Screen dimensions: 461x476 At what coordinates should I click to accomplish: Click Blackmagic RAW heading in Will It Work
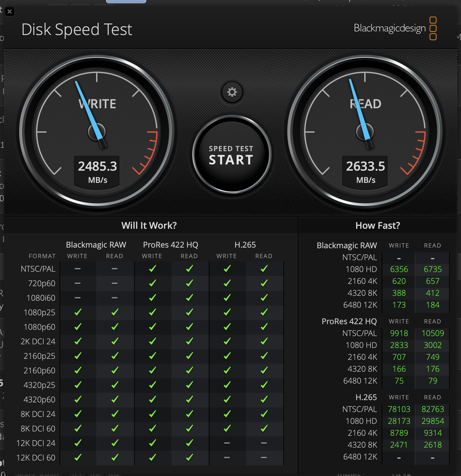96,245
